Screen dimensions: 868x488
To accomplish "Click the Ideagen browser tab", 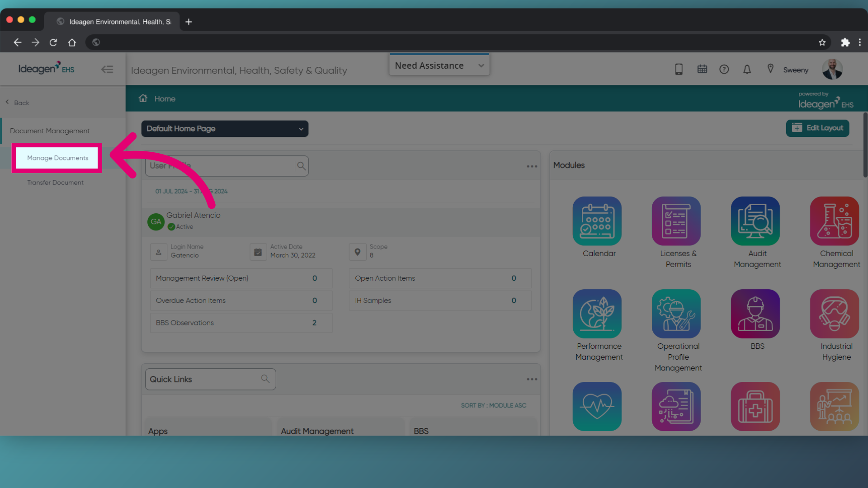I will (113, 21).
